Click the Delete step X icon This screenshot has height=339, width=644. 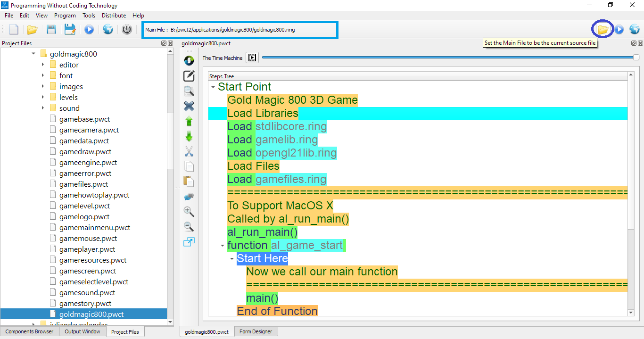coord(189,106)
